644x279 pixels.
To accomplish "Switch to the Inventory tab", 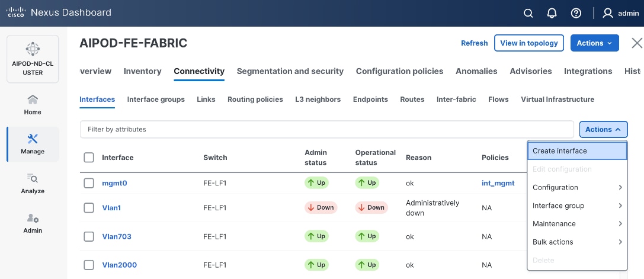I will click(x=143, y=71).
